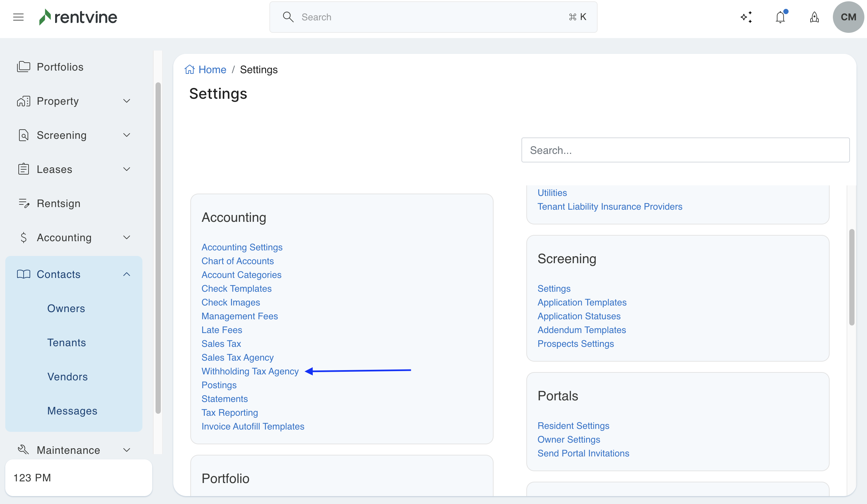This screenshot has height=504, width=867.
Task: Open the notifications bell
Action: [780, 17]
